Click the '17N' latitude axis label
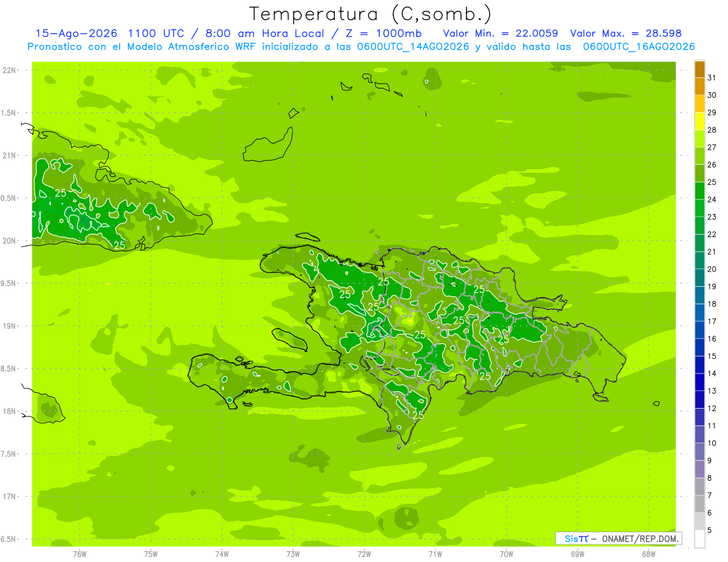Viewport: 728px width, 562px height. click(x=10, y=497)
